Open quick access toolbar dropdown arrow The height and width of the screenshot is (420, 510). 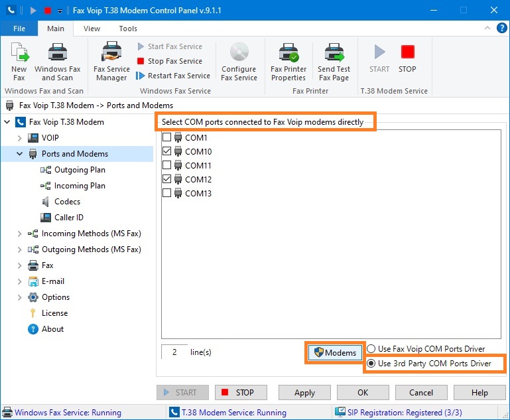(x=60, y=11)
